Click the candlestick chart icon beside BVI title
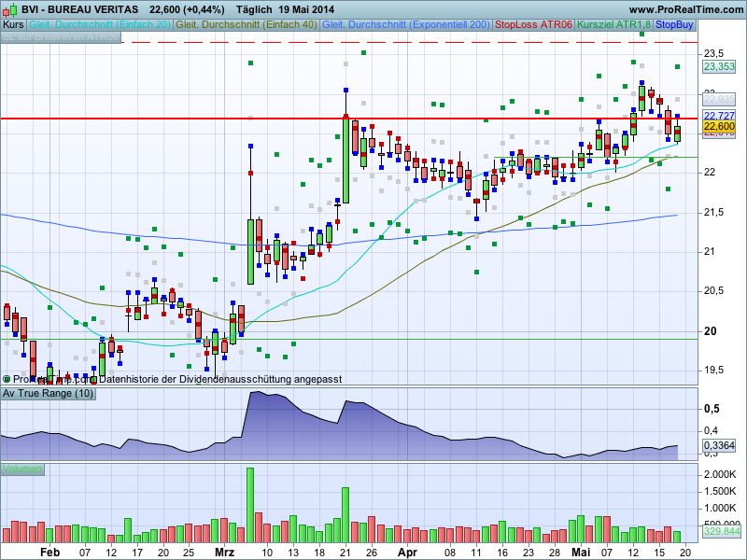Screen dimensions: 747x560 tap(10, 9)
